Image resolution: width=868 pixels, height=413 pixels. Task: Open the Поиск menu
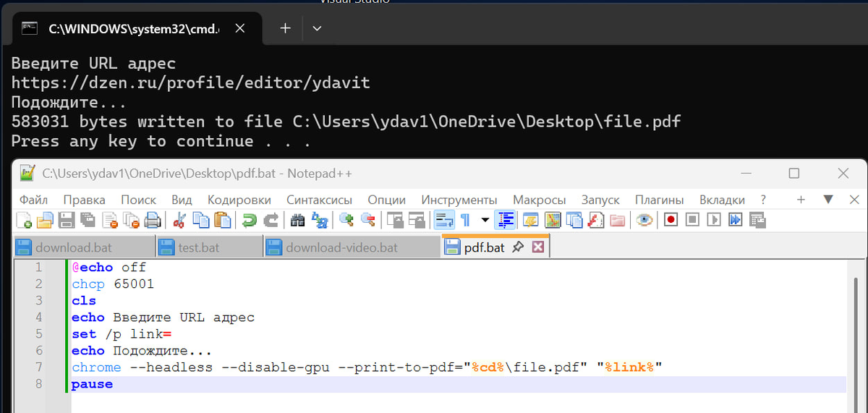tap(139, 200)
